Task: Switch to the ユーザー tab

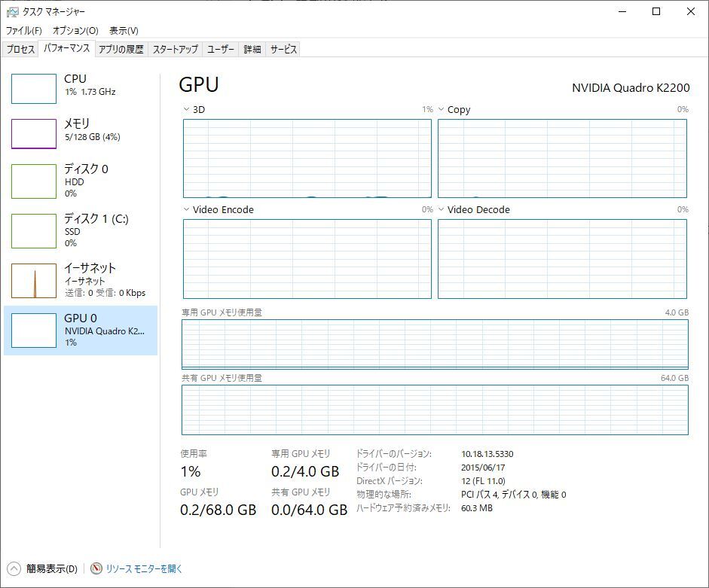Action: point(221,48)
